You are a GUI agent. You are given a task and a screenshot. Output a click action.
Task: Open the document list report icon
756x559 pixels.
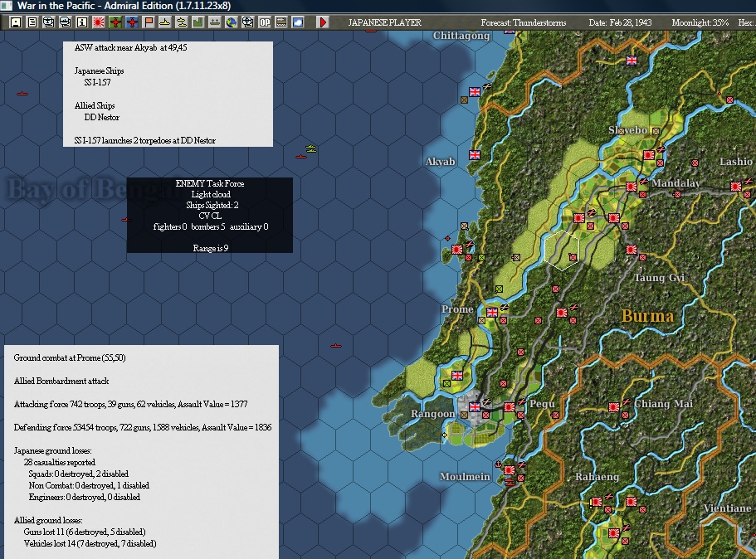pos(32,22)
